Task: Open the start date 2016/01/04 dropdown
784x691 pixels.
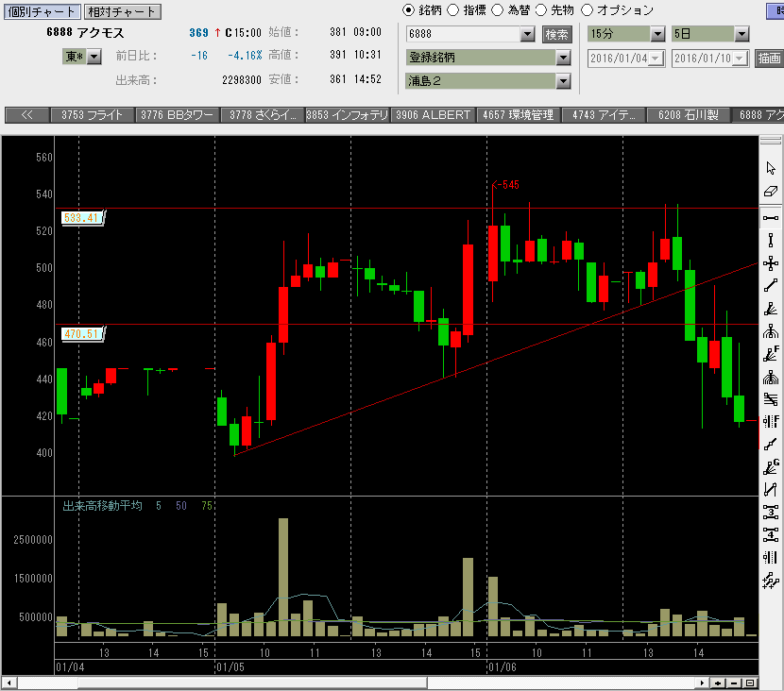Action: pos(656,58)
